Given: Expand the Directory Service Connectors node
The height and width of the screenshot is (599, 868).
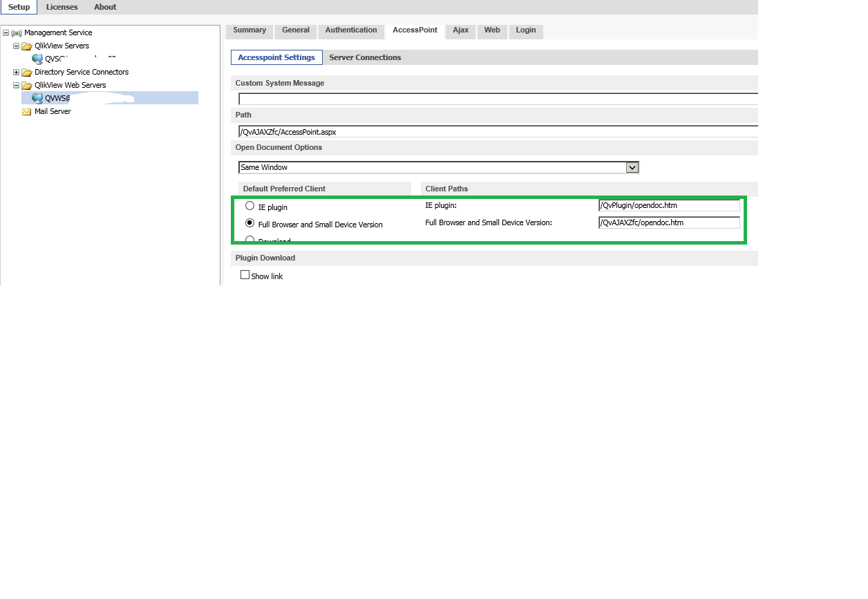Looking at the screenshot, I should coord(16,72).
